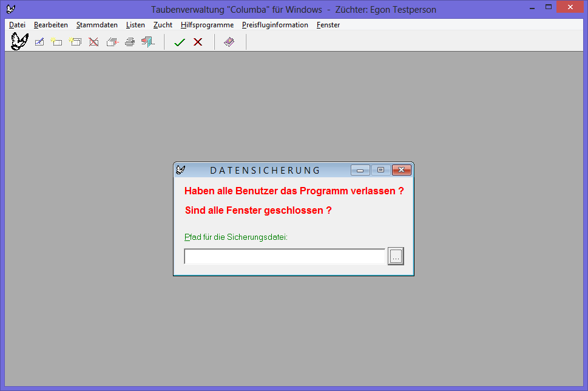Expand the Stammdaten menu
The height and width of the screenshot is (391, 588).
[97, 25]
